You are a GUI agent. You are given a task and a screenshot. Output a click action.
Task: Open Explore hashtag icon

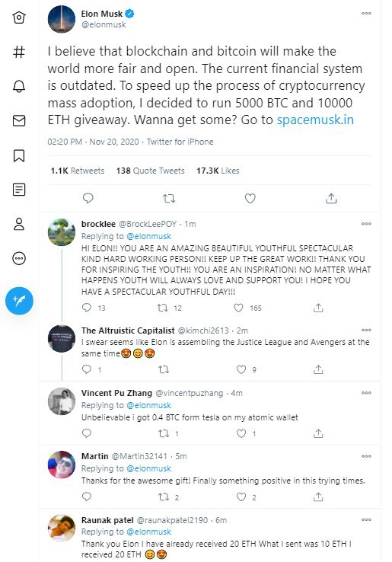(19, 52)
